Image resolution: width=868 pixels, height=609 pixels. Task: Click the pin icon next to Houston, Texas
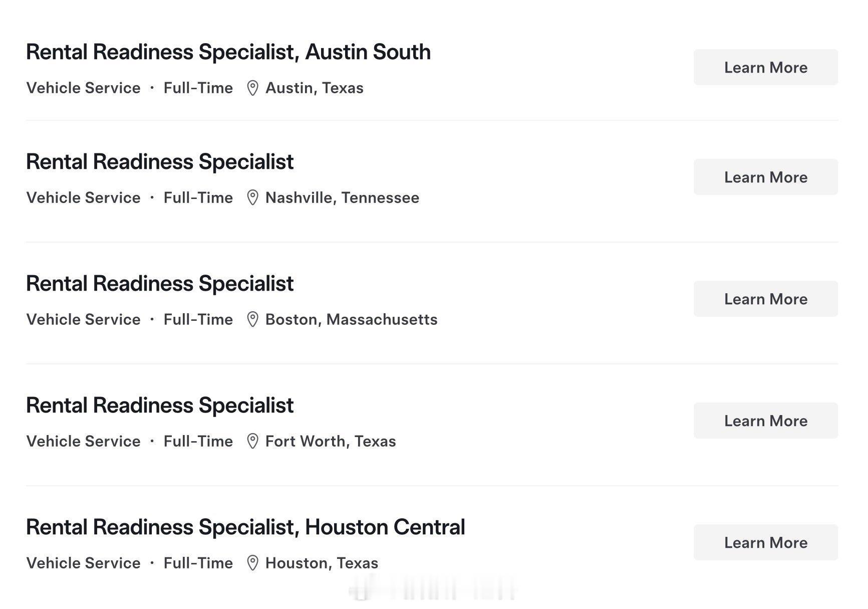(x=252, y=563)
